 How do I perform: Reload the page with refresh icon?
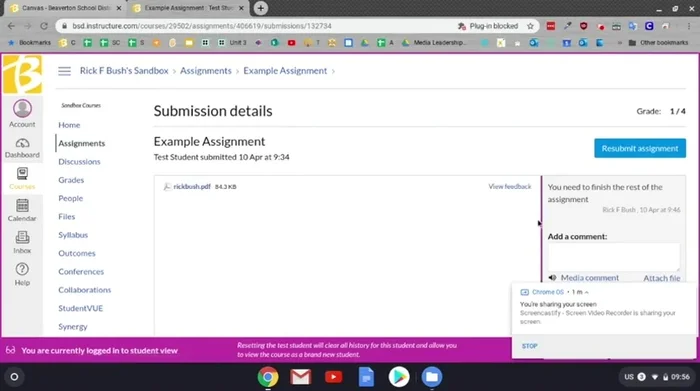(x=44, y=26)
